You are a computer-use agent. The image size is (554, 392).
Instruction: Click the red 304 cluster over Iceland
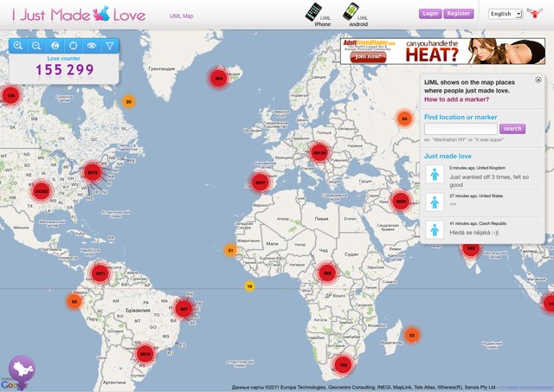pyautogui.click(x=219, y=78)
